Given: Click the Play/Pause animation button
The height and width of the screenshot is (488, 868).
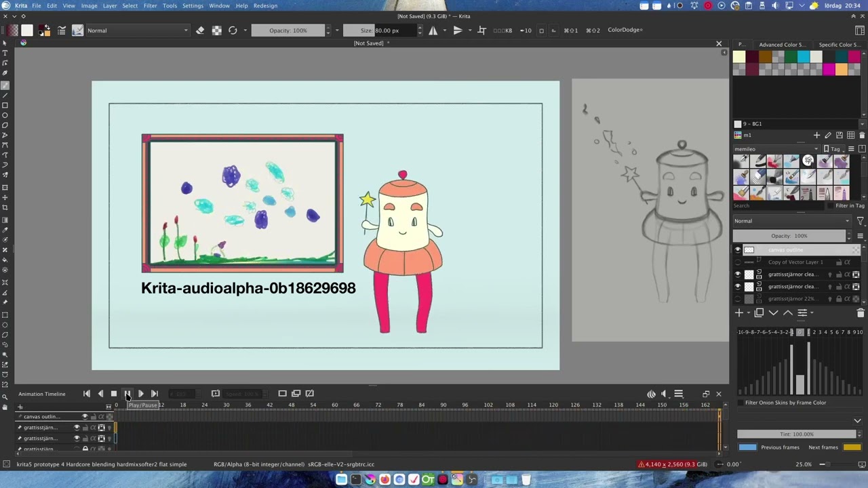Looking at the screenshot, I should (127, 394).
